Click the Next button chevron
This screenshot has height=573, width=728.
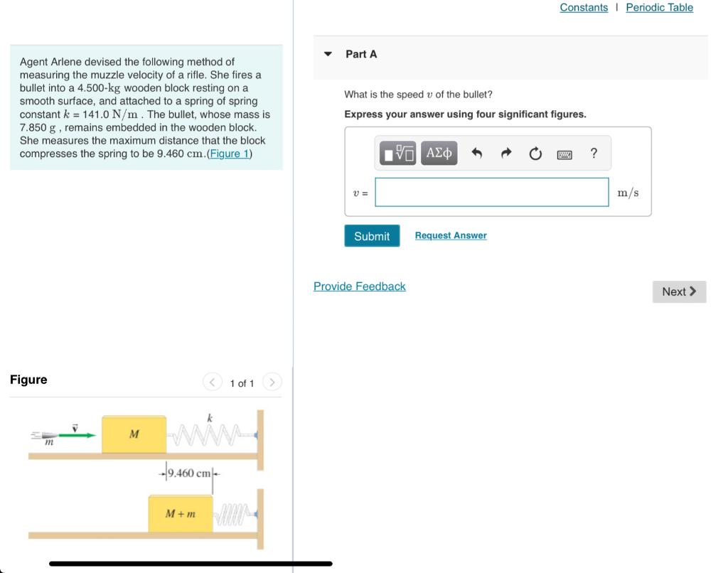pos(695,291)
